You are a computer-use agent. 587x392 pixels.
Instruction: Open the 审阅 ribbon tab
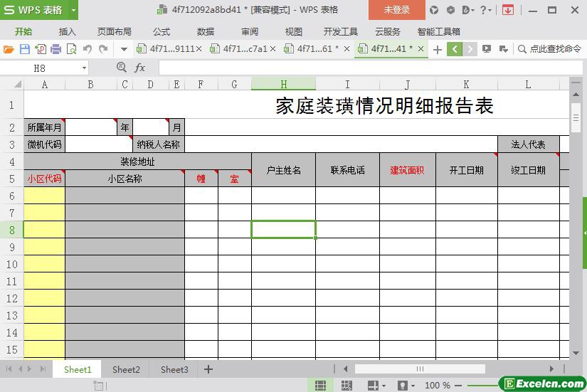[x=250, y=32]
